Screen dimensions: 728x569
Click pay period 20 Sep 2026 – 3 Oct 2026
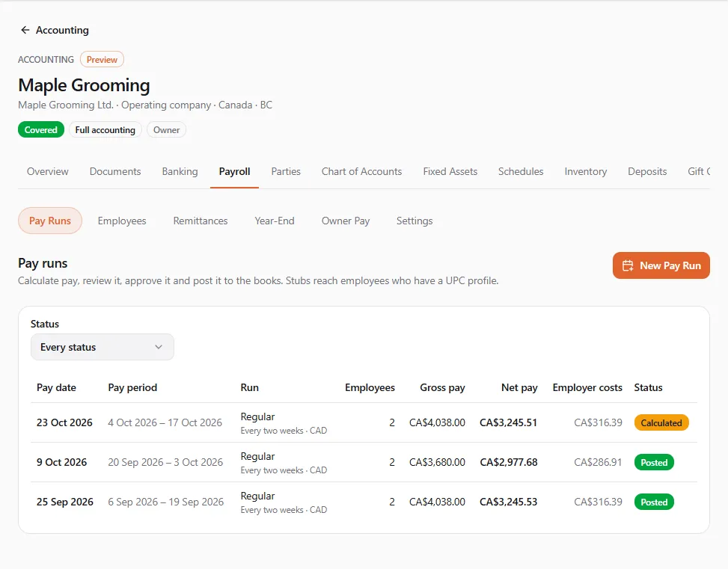point(165,462)
